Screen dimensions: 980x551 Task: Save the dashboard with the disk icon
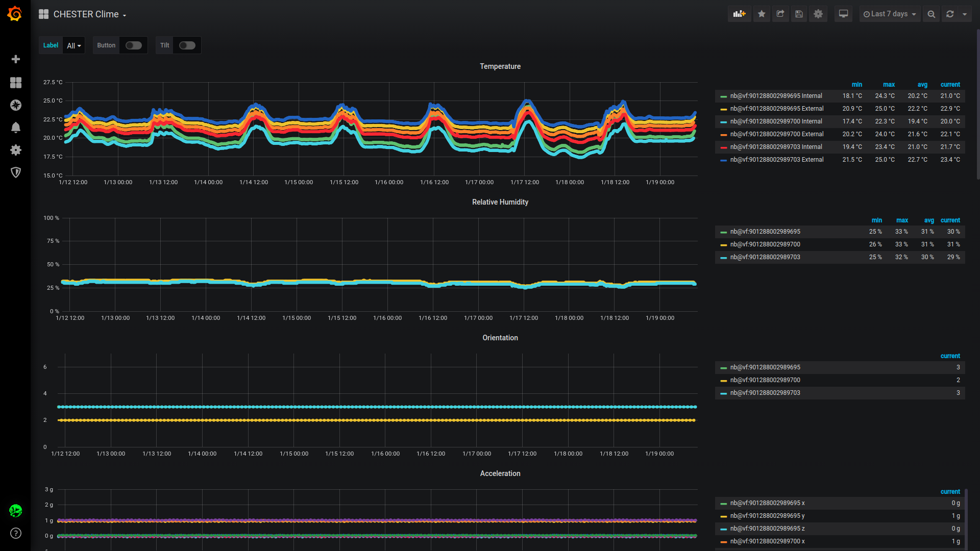(799, 14)
